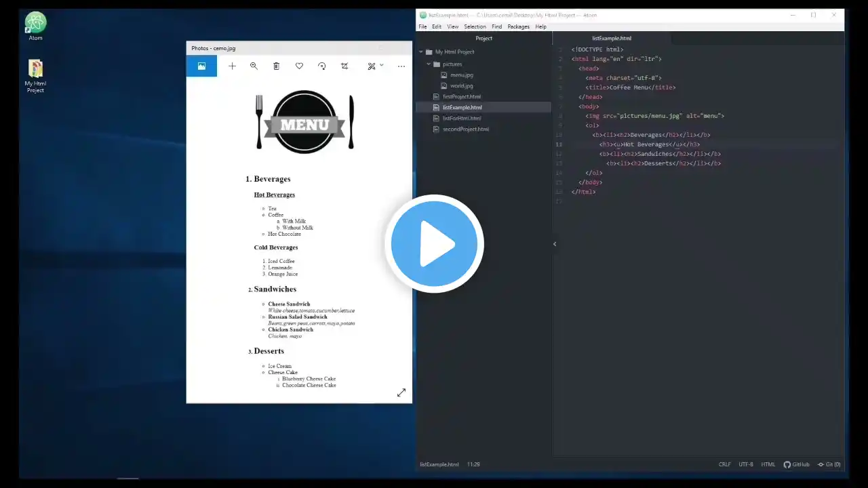Click the Photos - cemo.jpg window title bar
The width and height of the screenshot is (868, 488).
(x=299, y=48)
